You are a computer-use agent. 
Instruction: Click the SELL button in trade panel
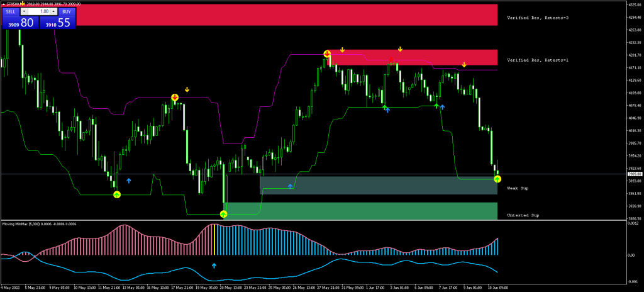(11, 11)
